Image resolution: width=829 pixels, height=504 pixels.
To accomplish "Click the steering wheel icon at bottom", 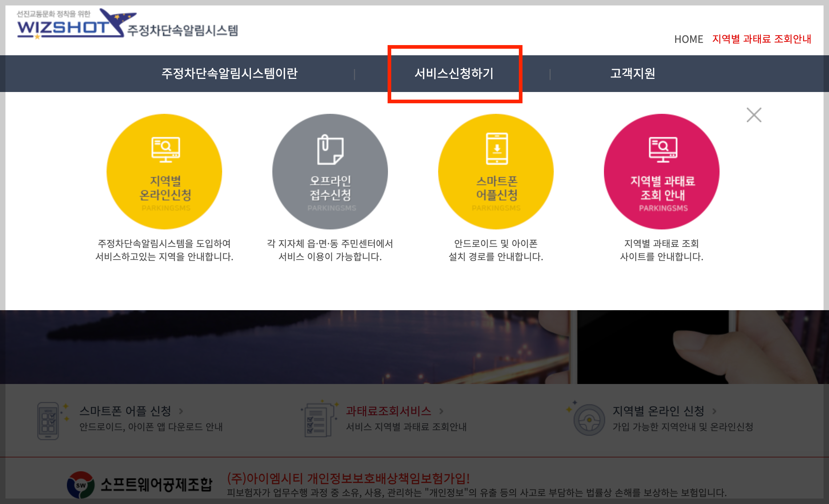I will click(x=589, y=420).
